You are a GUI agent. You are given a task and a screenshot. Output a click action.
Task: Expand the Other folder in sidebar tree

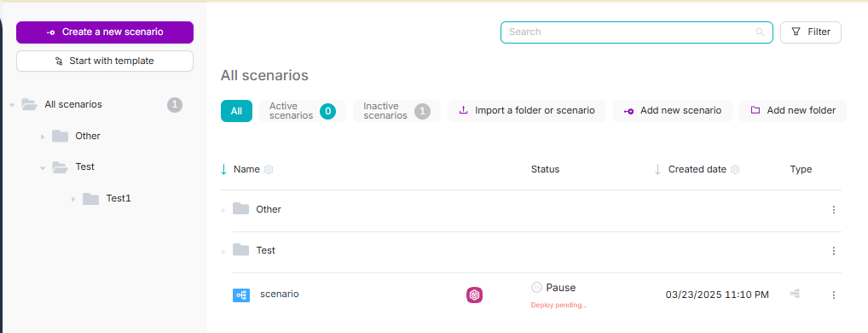(x=43, y=137)
